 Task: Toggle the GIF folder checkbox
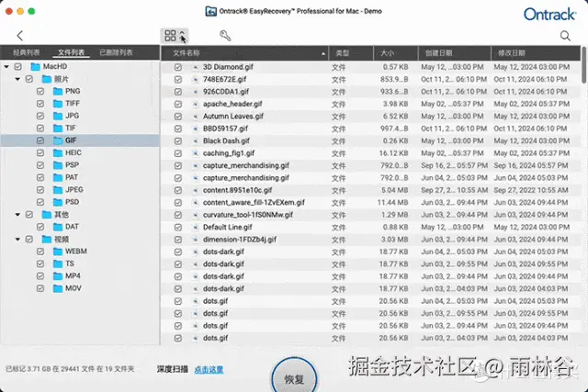(40, 140)
